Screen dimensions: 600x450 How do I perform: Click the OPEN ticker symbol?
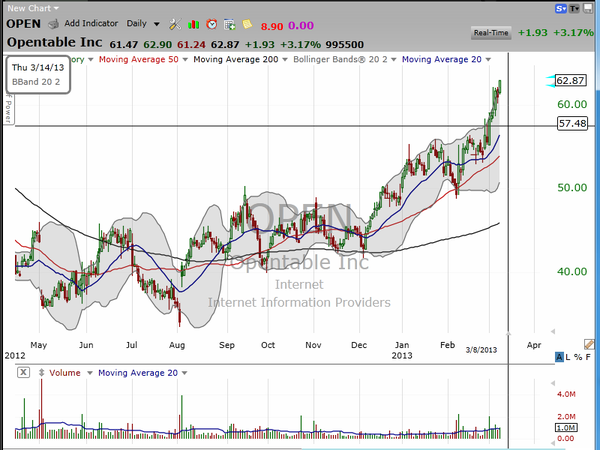pos(23,24)
